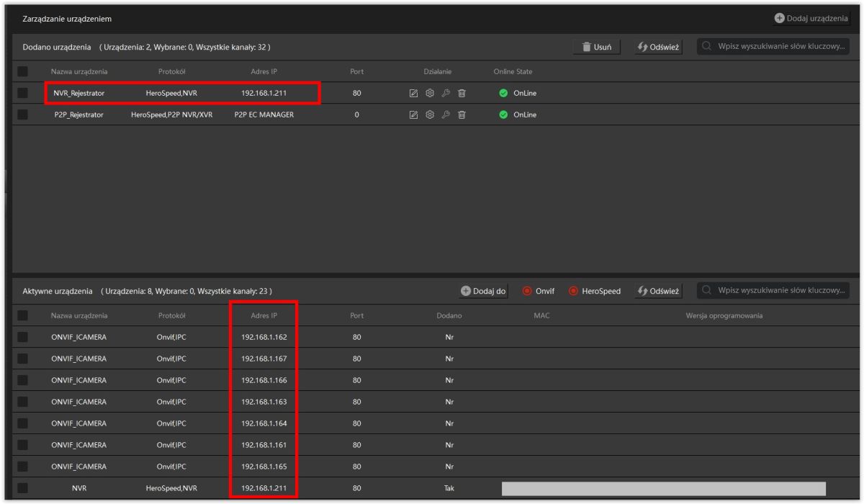Image resolution: width=864 pixels, height=504 pixels.
Task: Check checkbox for camera 192.168.1.162
Action: click(x=23, y=337)
